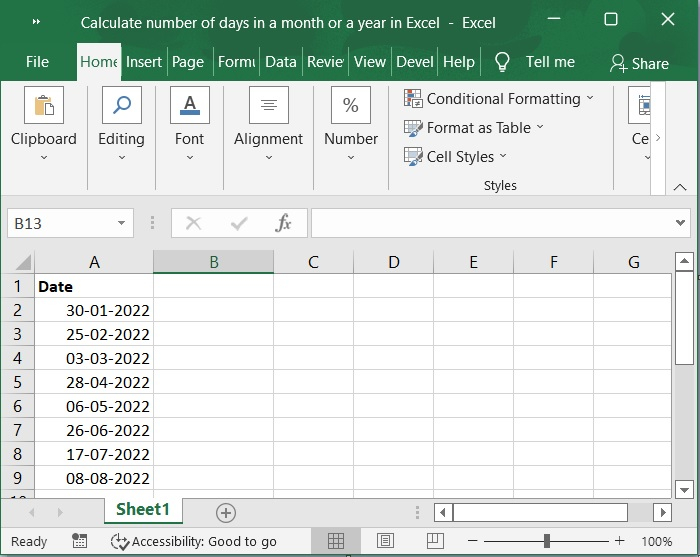Viewport: 700px width, 557px height.
Task: Switch to the Data ribbon tab
Action: [280, 62]
